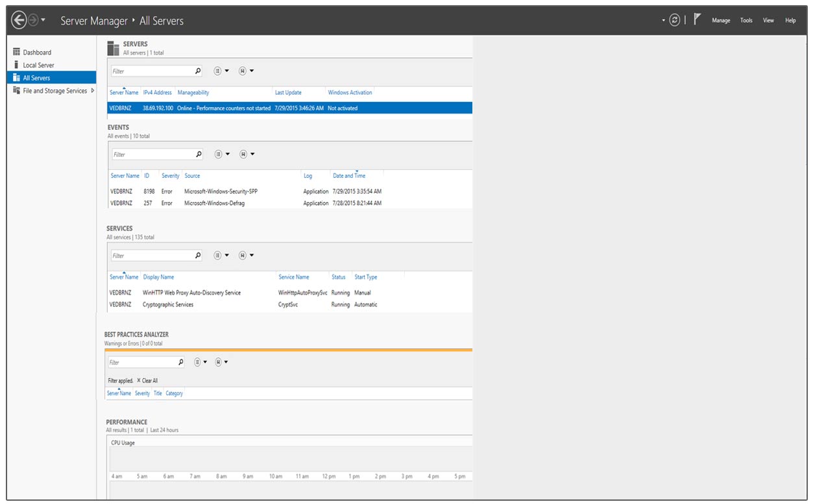Click Clear All to remove filter
Image resolution: width=813 pixels, height=504 pixels.
click(147, 381)
